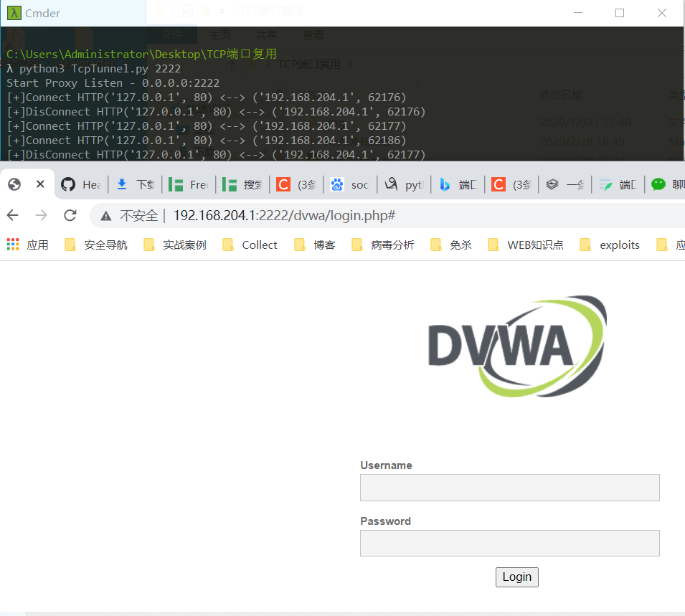
Task: Close the active loading browser tab
Action: click(40, 184)
